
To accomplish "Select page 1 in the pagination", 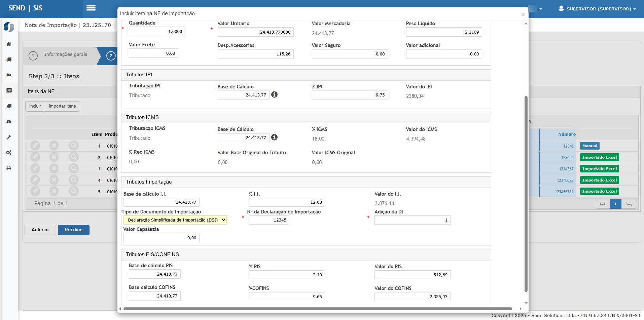I will point(615,204).
